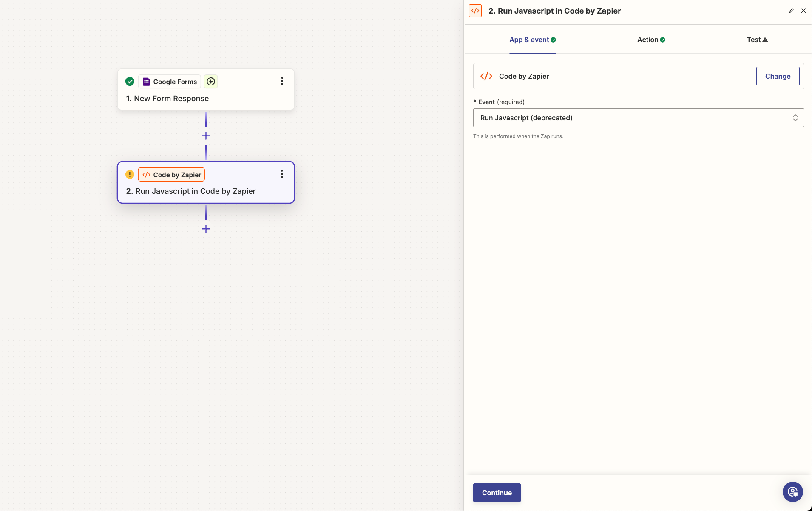Open the App & event tab
The image size is (812, 511).
tap(532, 40)
